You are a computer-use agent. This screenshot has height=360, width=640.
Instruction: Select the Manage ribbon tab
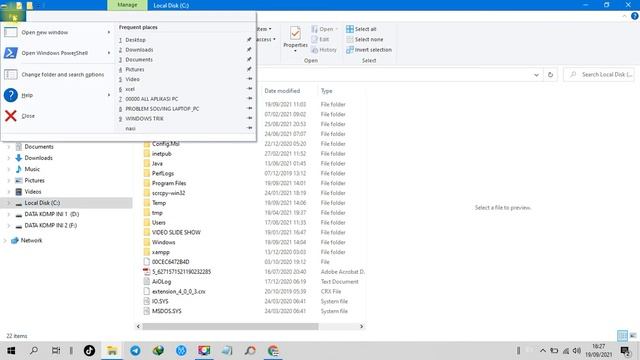(127, 5)
